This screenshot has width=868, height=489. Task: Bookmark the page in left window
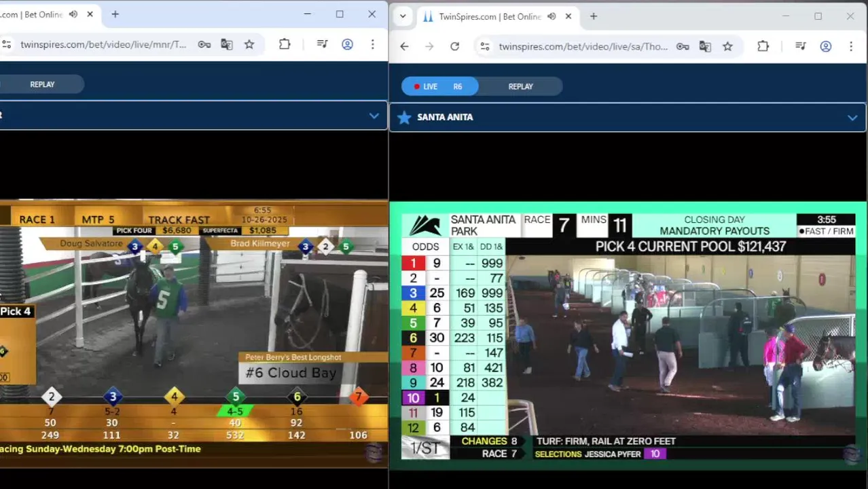pyautogui.click(x=249, y=45)
